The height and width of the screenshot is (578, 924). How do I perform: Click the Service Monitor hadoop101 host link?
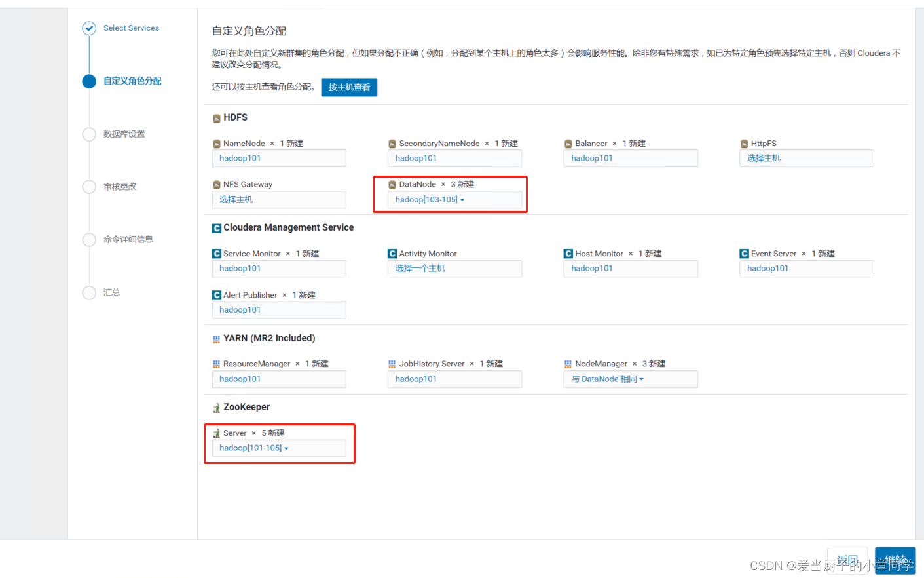(x=240, y=269)
